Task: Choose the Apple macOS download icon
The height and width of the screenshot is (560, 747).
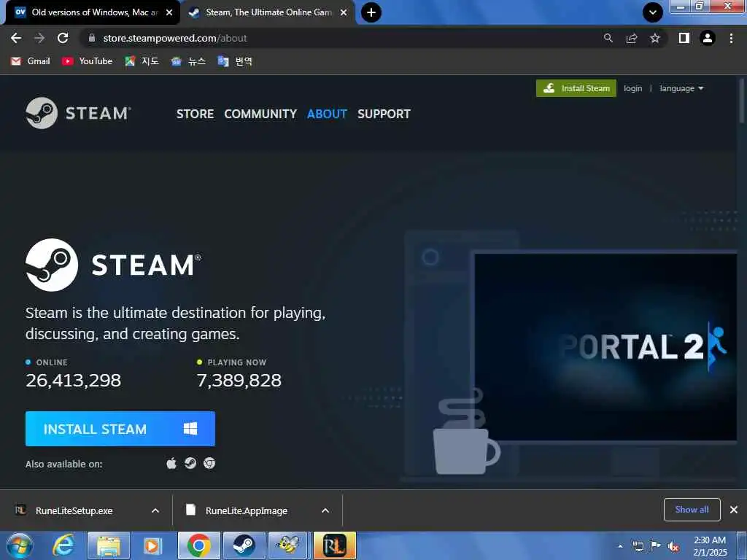Action: tap(171, 463)
